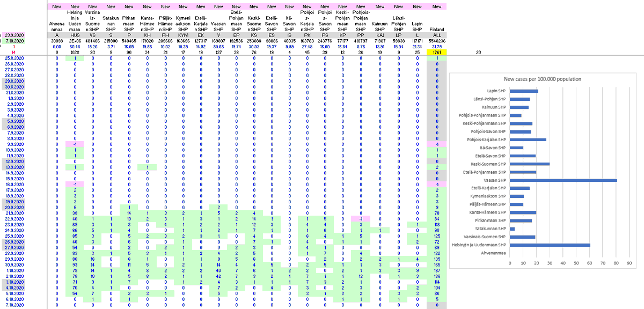This screenshot has height=309, width=644.
Task: Click the 60.48 incidence cell
Action: point(75,47)
